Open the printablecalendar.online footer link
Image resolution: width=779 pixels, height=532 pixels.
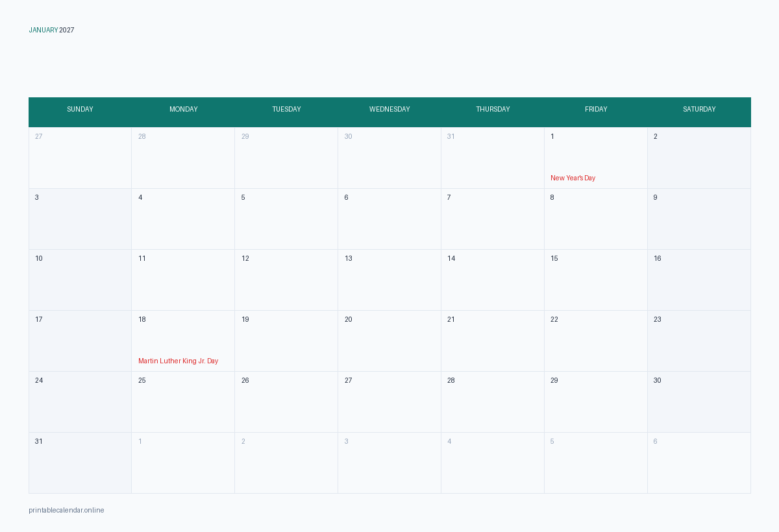(66, 511)
